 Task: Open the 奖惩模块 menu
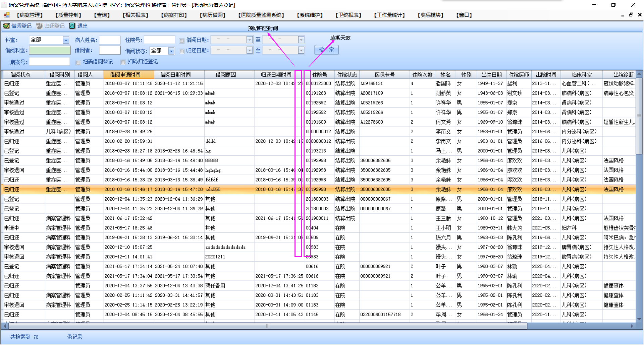[431, 15]
